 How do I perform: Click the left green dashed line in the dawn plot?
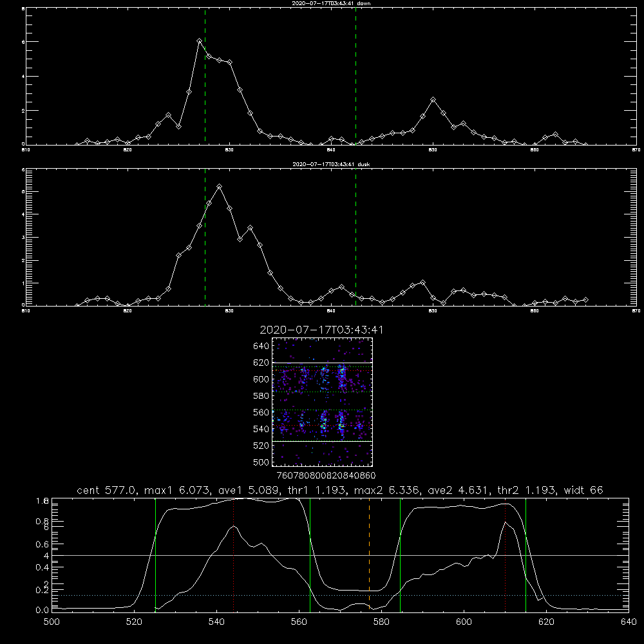point(205,76)
